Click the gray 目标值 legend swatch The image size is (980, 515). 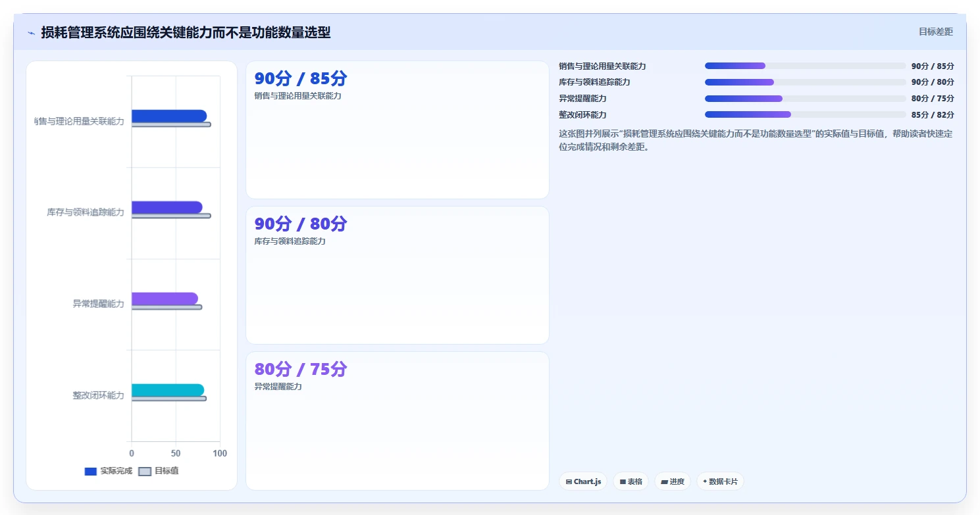[x=145, y=472]
